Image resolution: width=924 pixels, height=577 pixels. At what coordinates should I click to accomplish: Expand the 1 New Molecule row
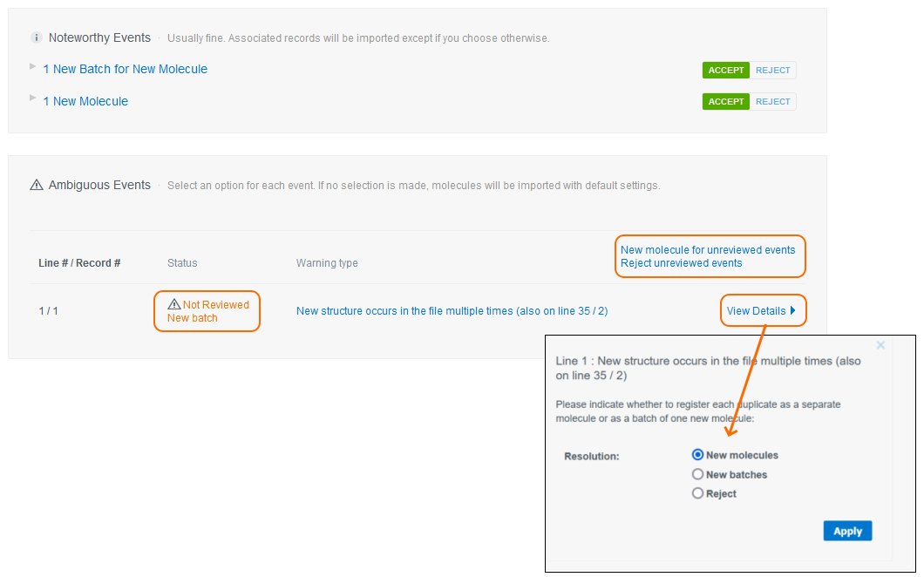pos(33,98)
